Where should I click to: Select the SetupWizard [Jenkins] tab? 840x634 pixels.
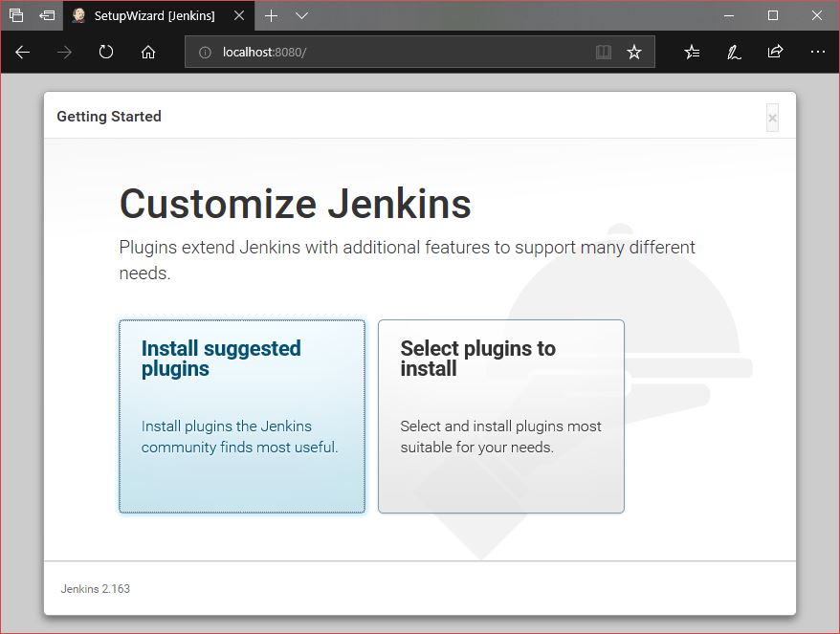coord(153,16)
